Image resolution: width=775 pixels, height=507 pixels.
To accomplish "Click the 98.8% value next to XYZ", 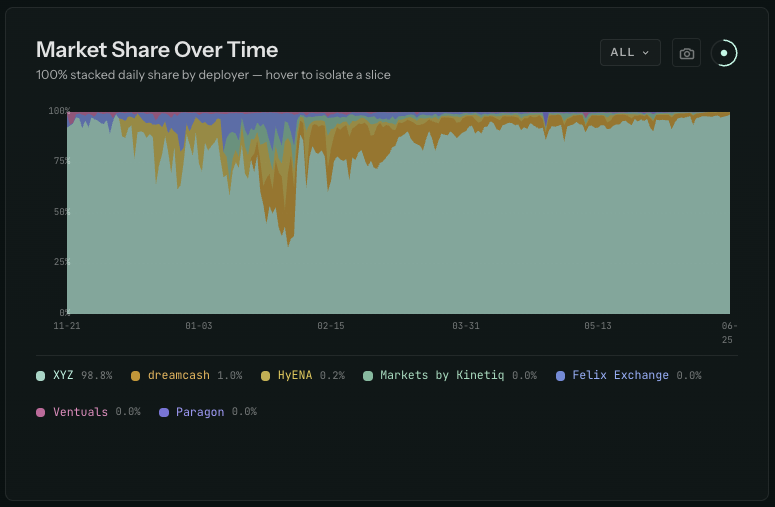I will click(x=97, y=376).
